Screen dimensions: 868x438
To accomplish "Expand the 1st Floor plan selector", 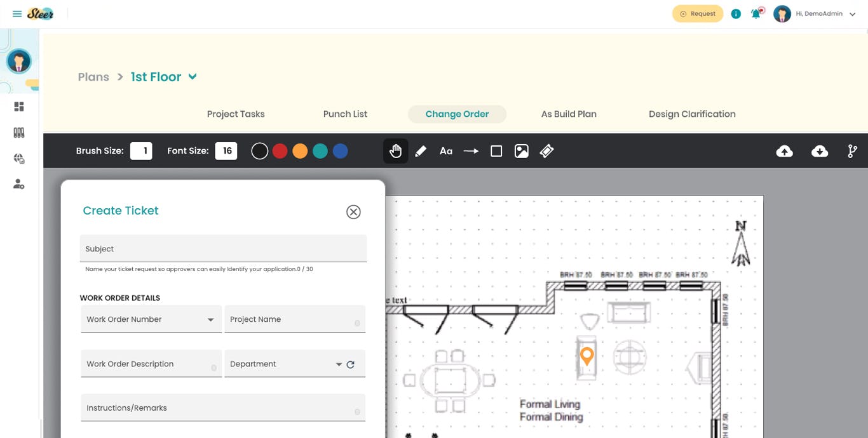I will [x=192, y=76].
